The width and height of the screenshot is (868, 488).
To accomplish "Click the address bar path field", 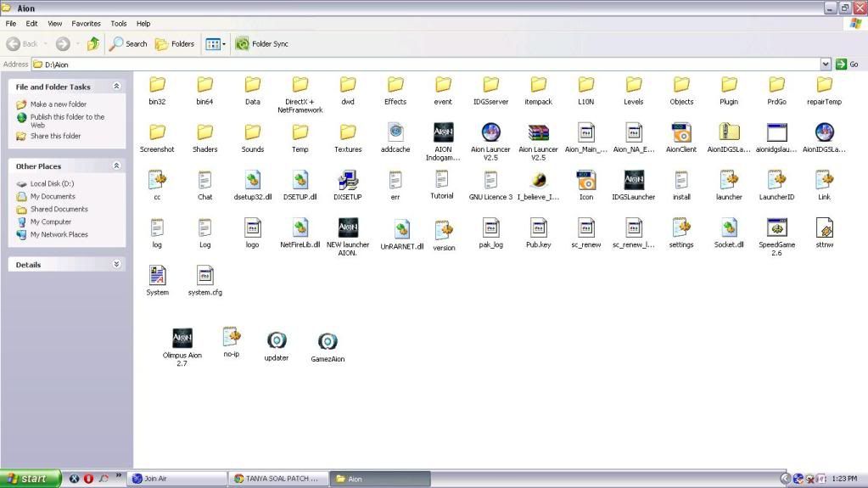I will tap(426, 65).
